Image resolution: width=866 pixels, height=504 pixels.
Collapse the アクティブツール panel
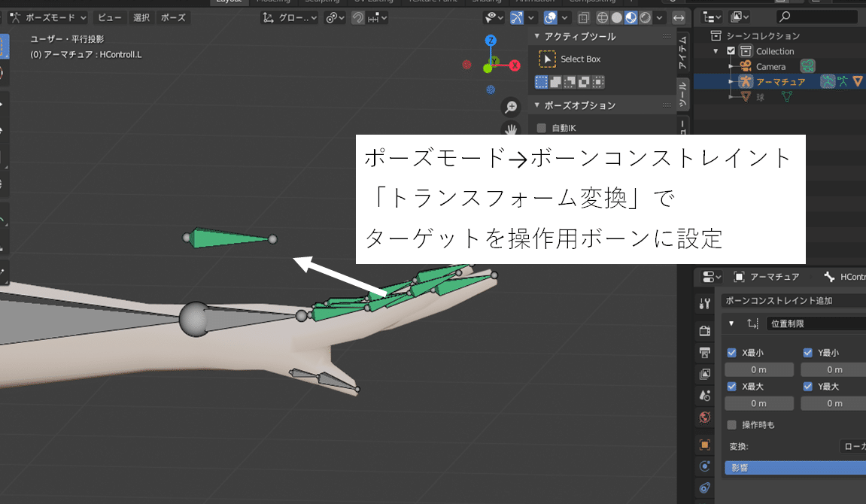pos(537,36)
